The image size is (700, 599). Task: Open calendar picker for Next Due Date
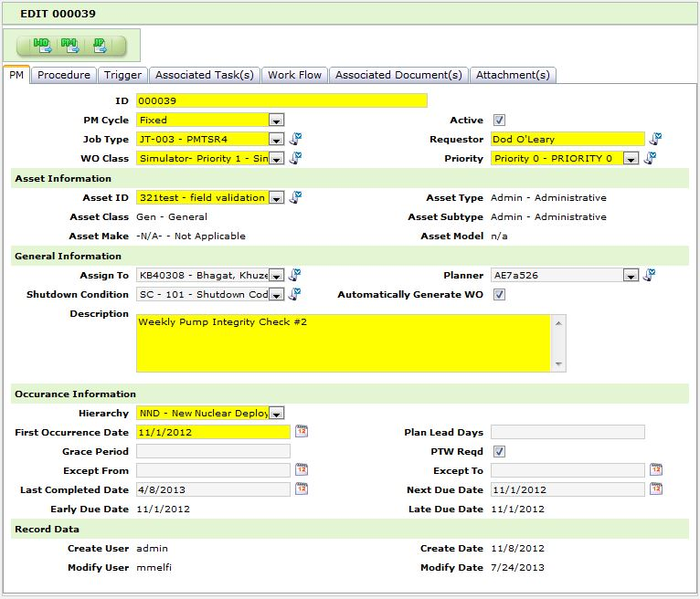pos(655,489)
